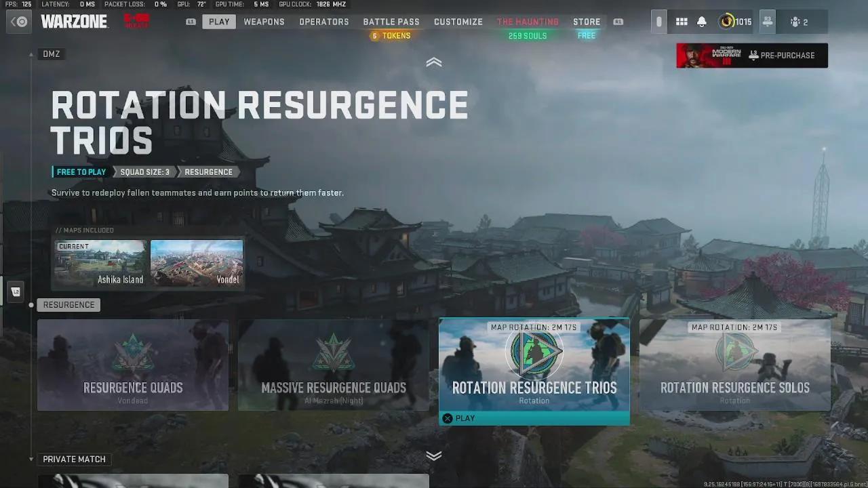868x488 pixels.
Task: Click the Rotation Resurgence Trios title heading
Action: click(260, 123)
